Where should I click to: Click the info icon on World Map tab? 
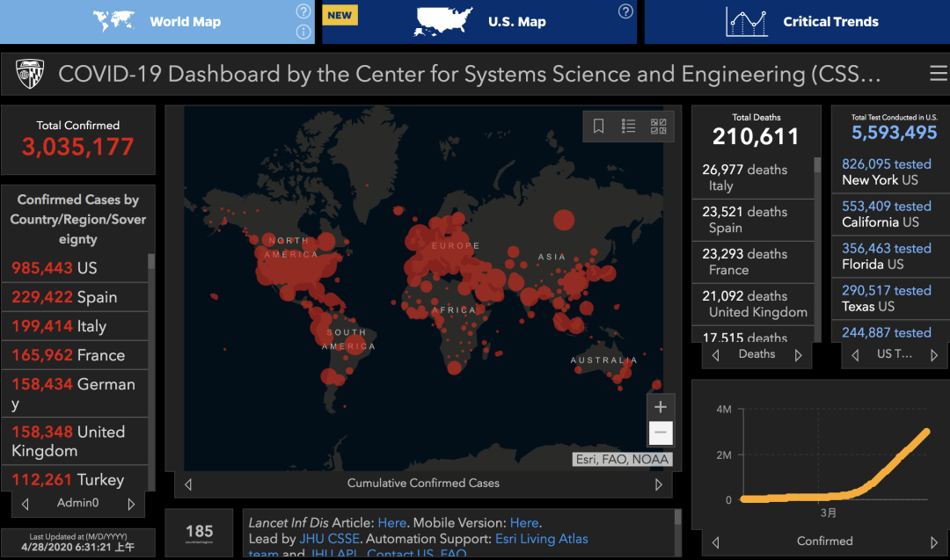coord(303,33)
